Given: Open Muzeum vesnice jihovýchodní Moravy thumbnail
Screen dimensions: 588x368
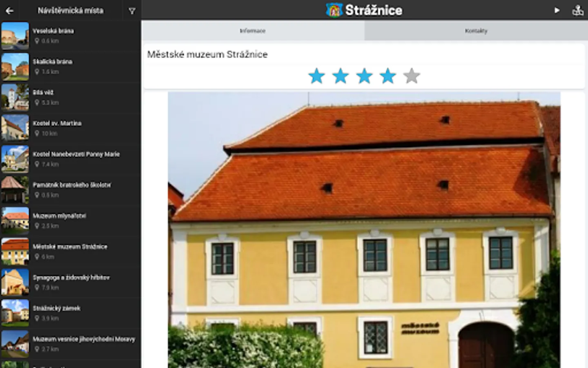Looking at the screenshot, I should (x=15, y=344).
